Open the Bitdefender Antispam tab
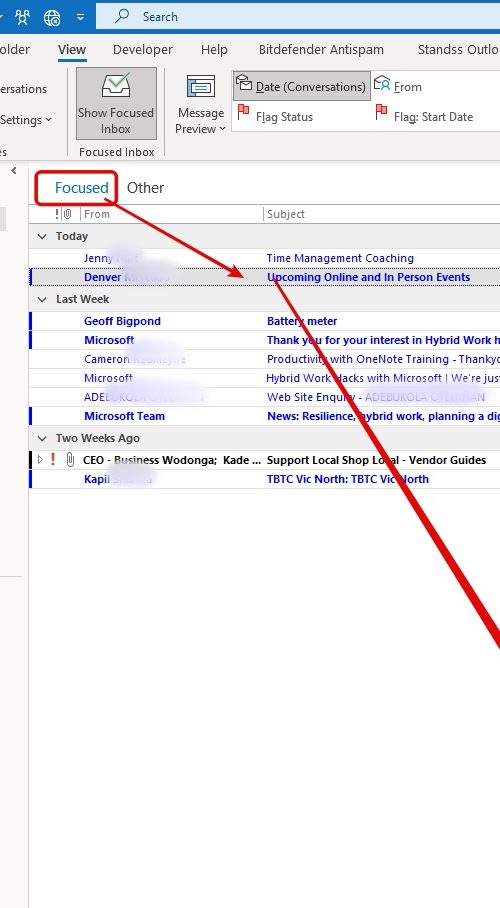This screenshot has width=500, height=908. click(x=321, y=50)
